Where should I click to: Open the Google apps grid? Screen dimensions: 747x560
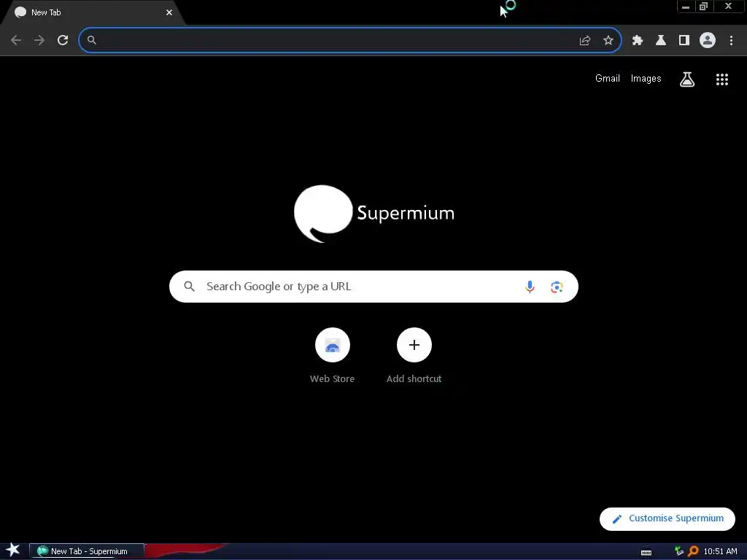tap(722, 79)
